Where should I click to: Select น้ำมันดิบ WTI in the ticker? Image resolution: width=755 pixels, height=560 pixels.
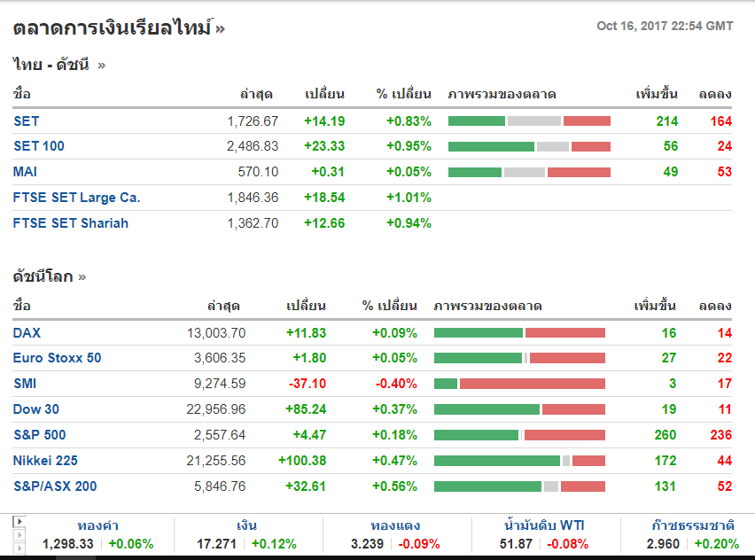pos(544,525)
